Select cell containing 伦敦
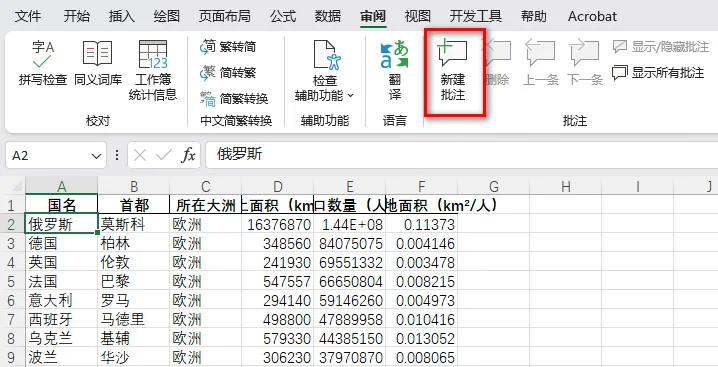The height and width of the screenshot is (367, 718). [x=134, y=262]
